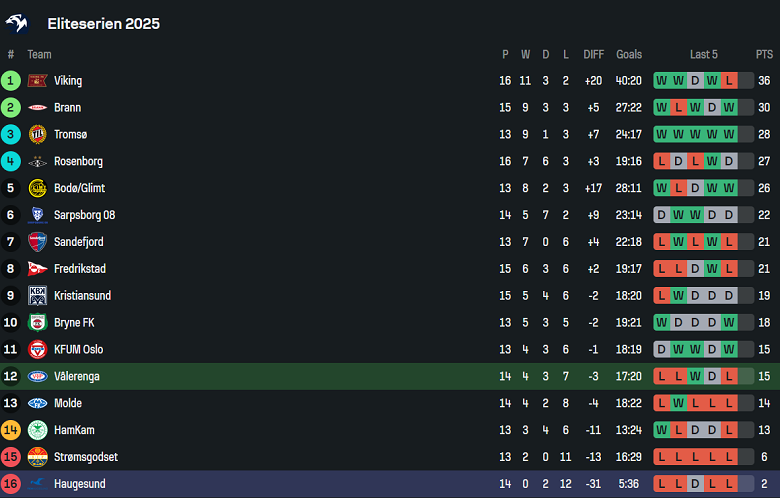
Task: Click Viking club crest icon
Action: [x=38, y=81]
